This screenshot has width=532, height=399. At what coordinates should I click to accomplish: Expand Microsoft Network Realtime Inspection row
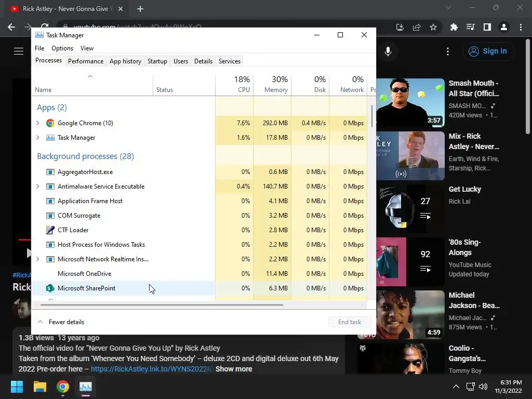[x=37, y=259]
